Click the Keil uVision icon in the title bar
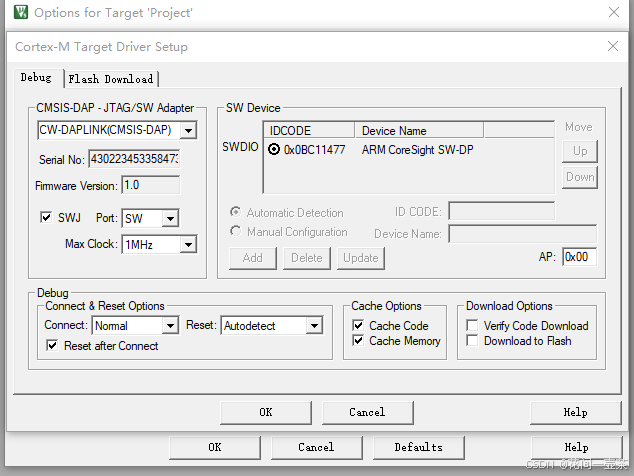The image size is (634, 476). coord(21,12)
